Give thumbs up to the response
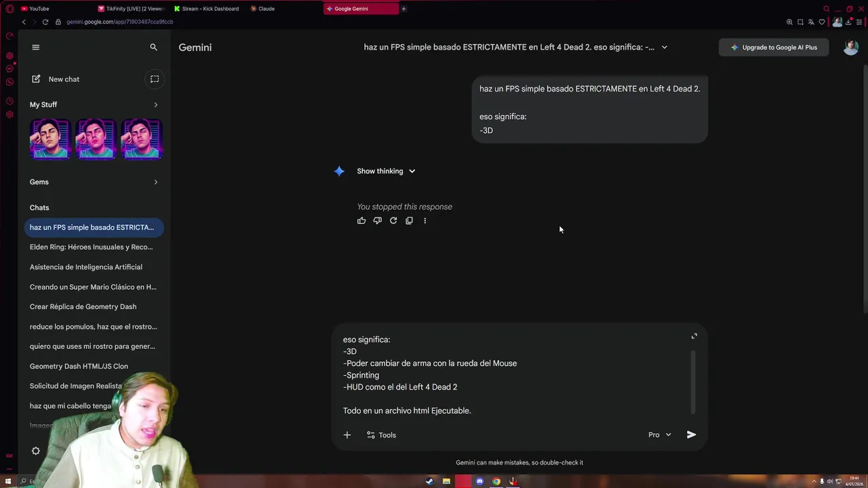This screenshot has width=868, height=488. pyautogui.click(x=361, y=221)
